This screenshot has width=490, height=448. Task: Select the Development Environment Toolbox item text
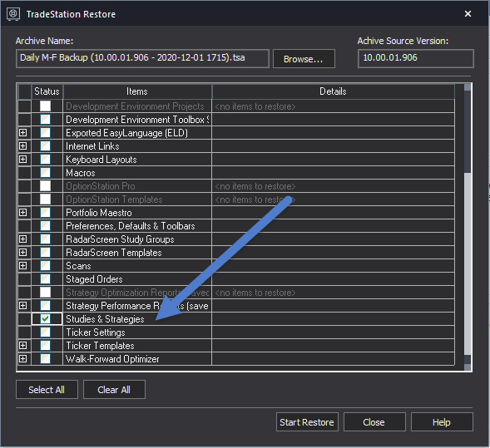(x=137, y=120)
